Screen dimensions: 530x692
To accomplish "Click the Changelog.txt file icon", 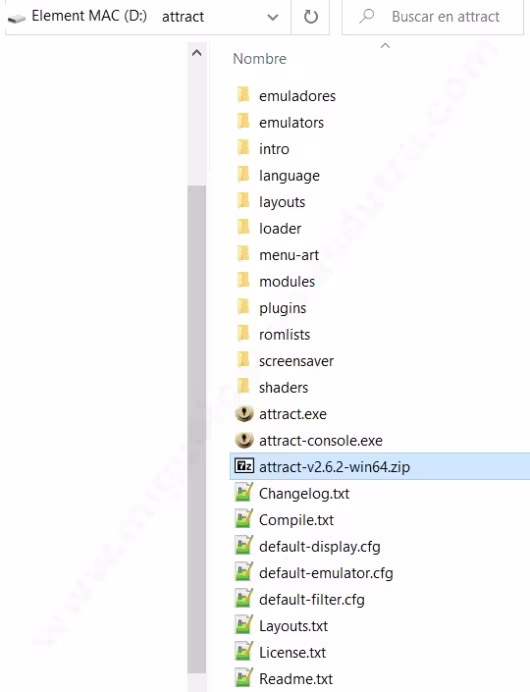I will (244, 493).
